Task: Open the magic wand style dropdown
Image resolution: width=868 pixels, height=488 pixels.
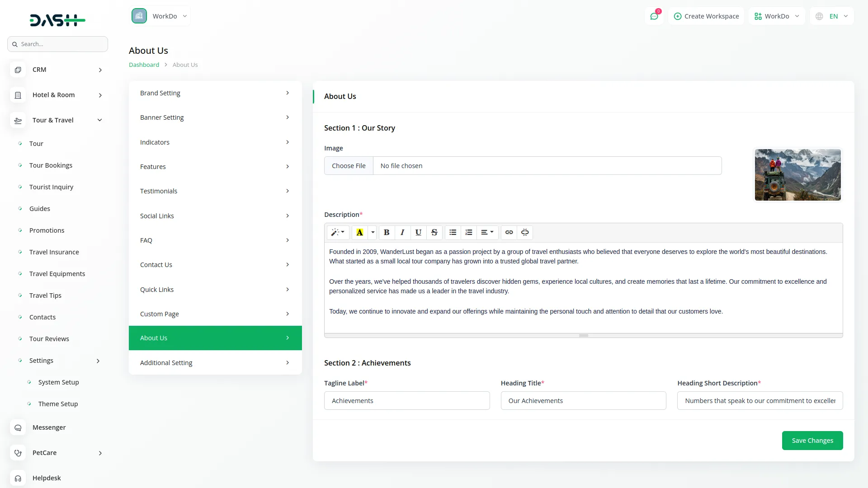Action: (338, 232)
